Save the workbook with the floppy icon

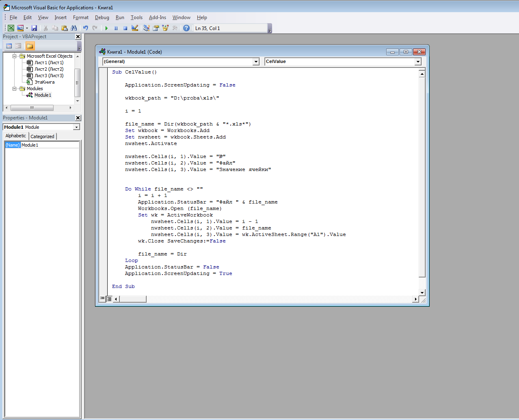click(x=34, y=28)
